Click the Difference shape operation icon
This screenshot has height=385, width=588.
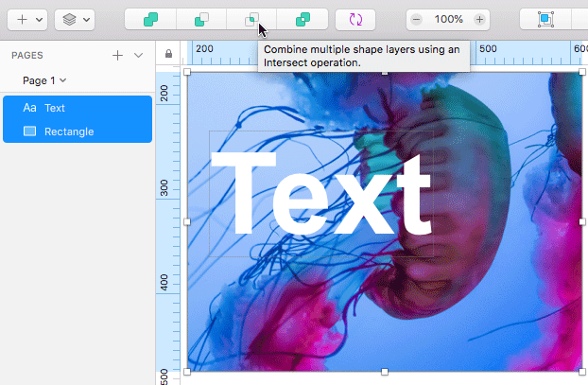(x=303, y=19)
